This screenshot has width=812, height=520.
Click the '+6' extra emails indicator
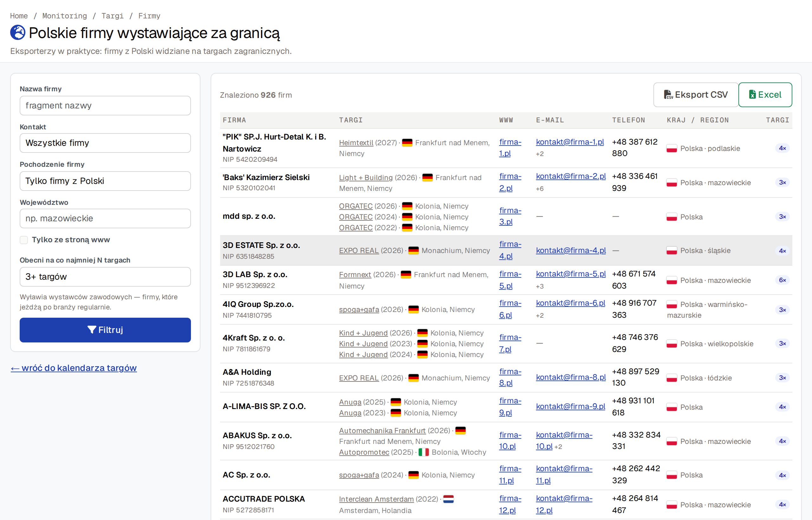pos(540,189)
